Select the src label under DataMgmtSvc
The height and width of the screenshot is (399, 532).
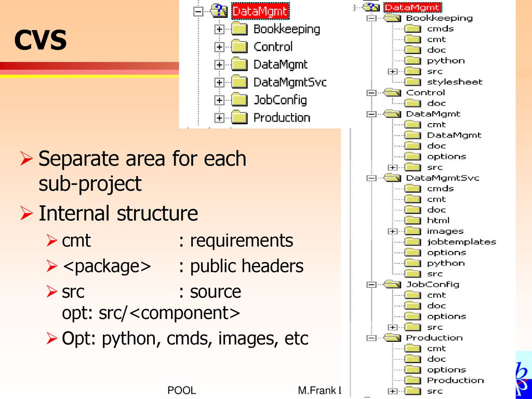pyautogui.click(x=435, y=274)
